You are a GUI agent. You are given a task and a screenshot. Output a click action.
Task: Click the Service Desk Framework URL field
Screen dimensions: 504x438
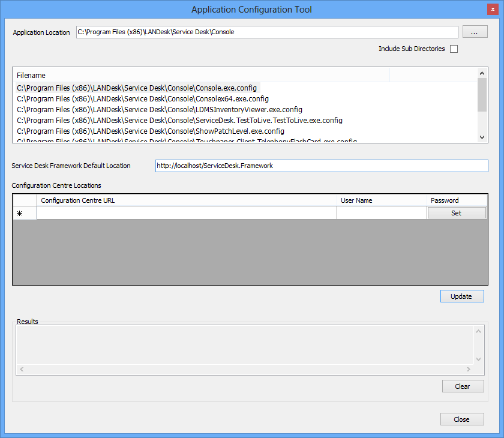pos(322,166)
